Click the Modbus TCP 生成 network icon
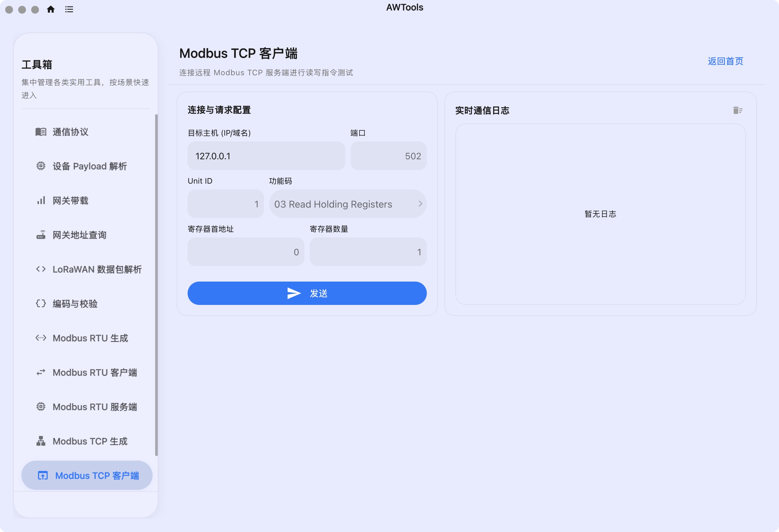Screen dimensions: 779x532 tap(41, 441)
